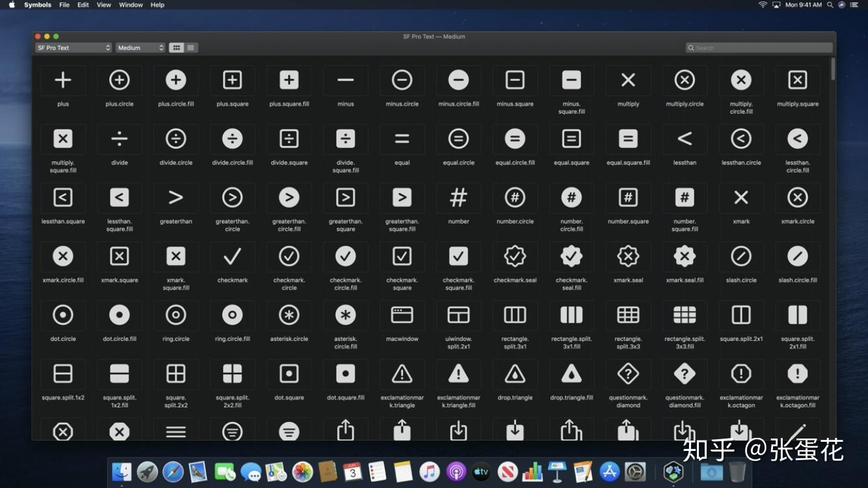Open the Medium weight dropdown

(x=141, y=47)
